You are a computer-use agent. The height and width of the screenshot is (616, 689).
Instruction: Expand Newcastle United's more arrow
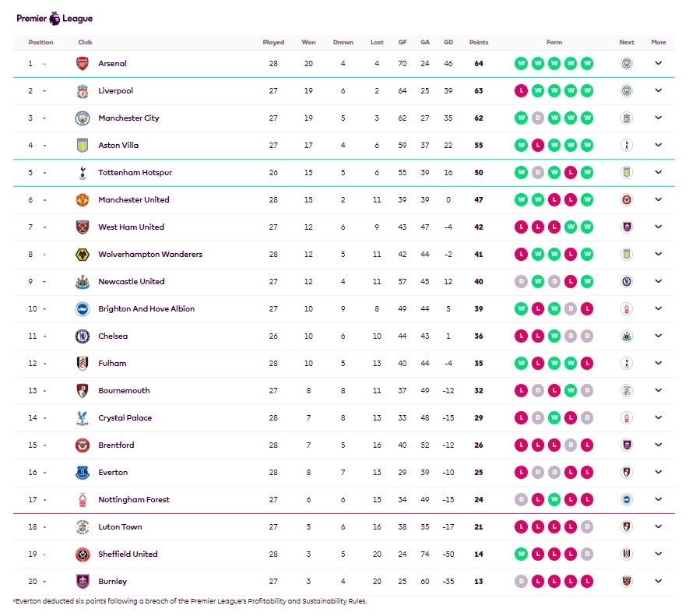(x=659, y=282)
